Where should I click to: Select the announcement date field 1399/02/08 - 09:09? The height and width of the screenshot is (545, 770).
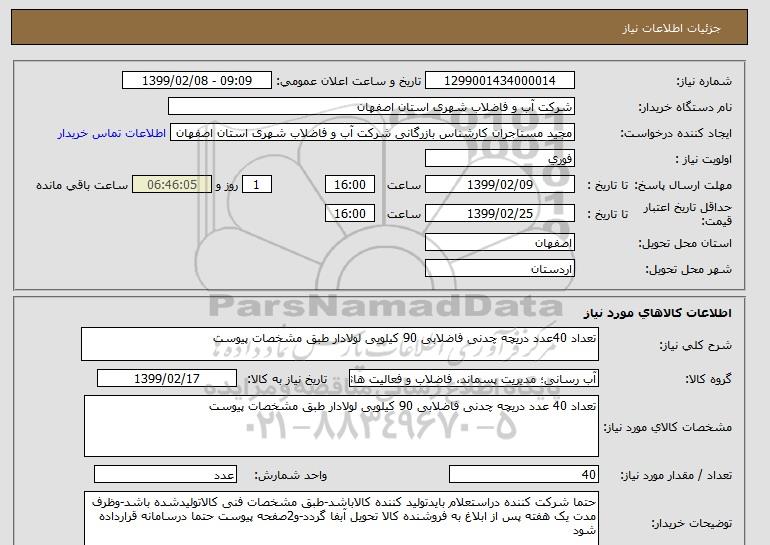(197, 81)
